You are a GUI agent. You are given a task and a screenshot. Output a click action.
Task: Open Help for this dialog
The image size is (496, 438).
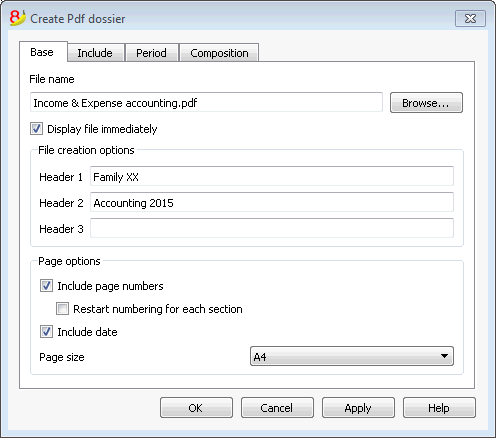coord(439,408)
